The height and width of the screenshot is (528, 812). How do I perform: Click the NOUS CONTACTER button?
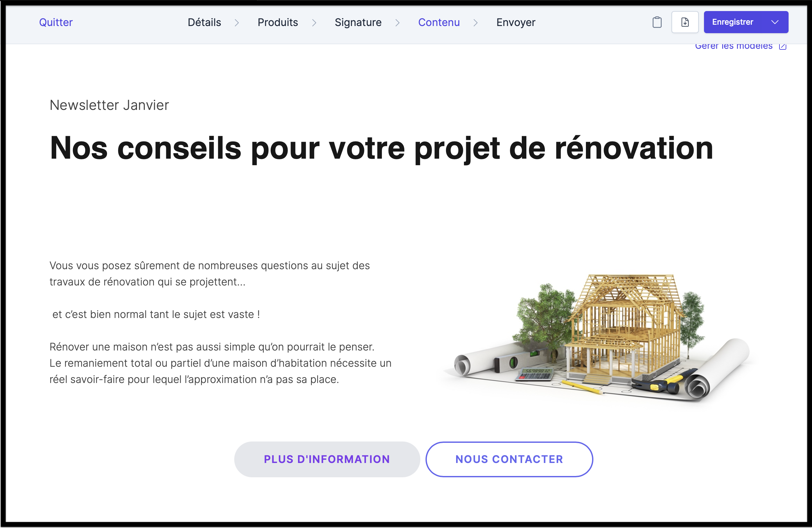509,459
